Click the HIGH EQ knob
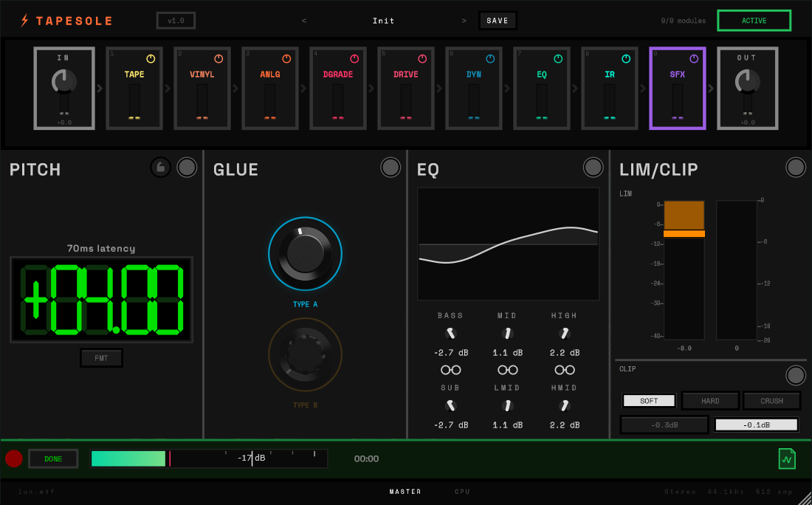 coord(565,333)
